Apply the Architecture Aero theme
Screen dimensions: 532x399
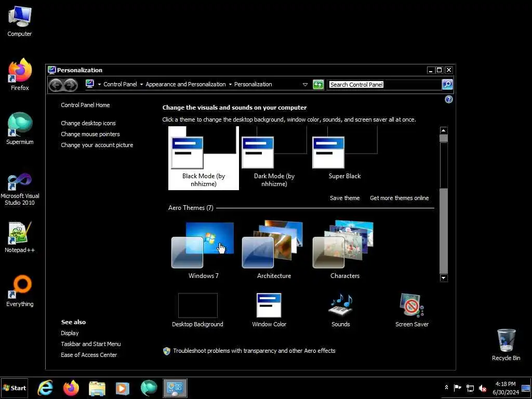[x=274, y=250]
